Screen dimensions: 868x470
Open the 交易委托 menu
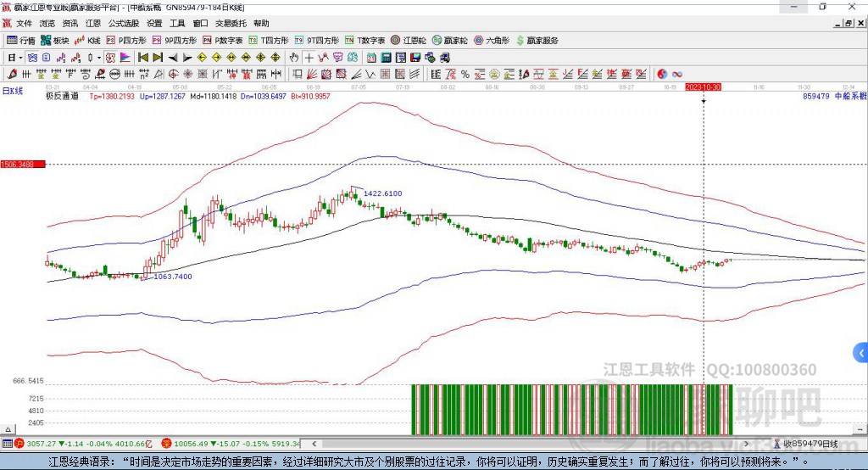point(231,23)
